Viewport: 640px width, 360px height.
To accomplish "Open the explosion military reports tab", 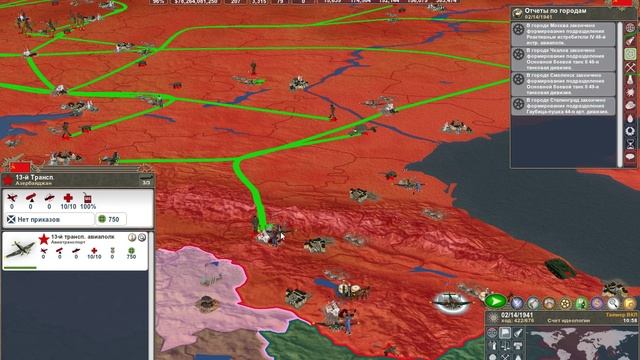I will tap(631, 93).
